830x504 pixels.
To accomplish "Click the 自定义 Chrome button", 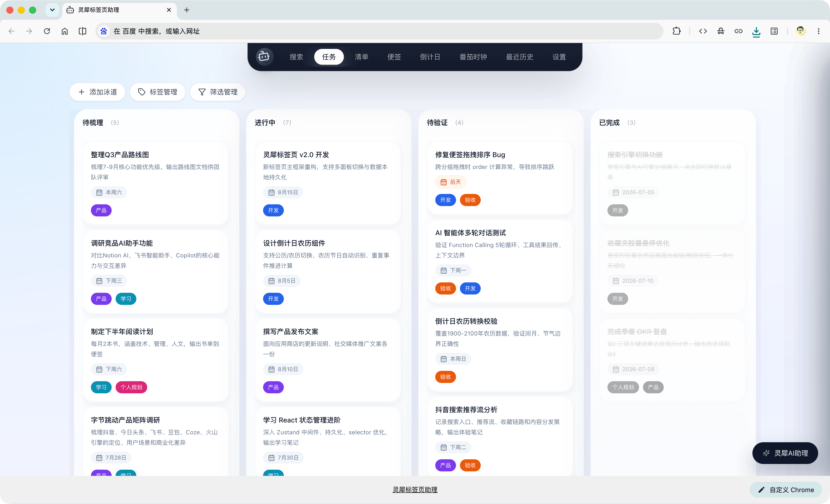I will click(x=786, y=490).
